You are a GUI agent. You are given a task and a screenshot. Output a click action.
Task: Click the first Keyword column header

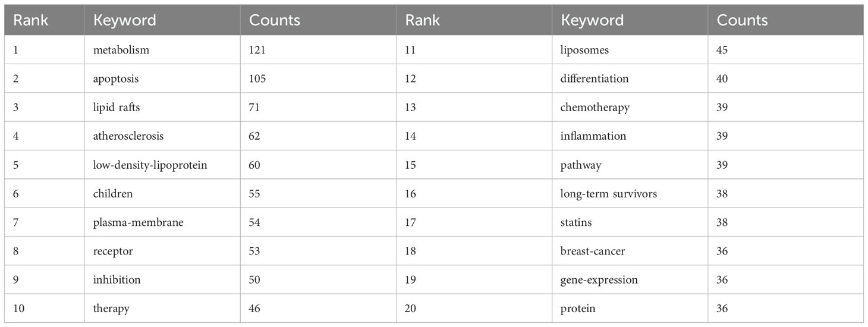click(124, 20)
